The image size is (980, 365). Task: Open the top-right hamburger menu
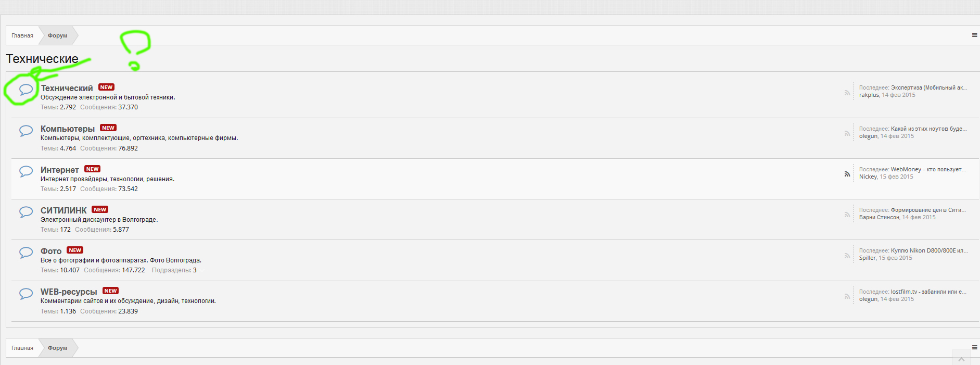(x=974, y=35)
